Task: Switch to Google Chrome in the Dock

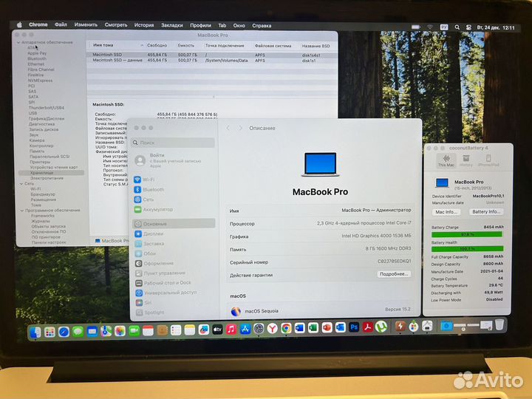Action: (x=286, y=328)
